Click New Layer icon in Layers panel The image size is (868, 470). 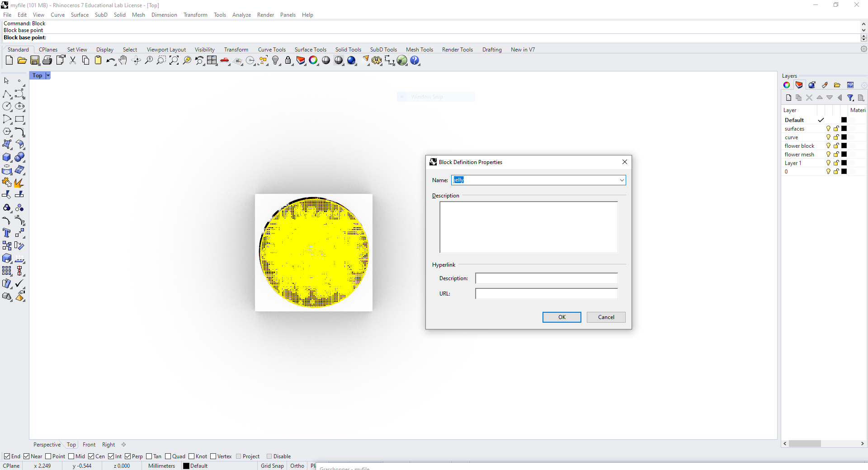[788, 98]
